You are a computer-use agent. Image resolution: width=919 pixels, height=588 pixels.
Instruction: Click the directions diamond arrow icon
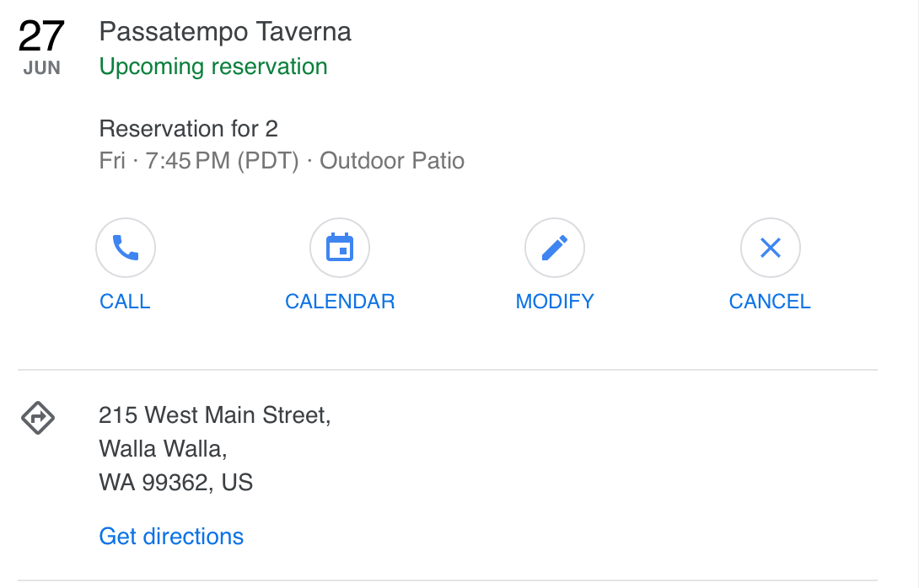[38, 417]
